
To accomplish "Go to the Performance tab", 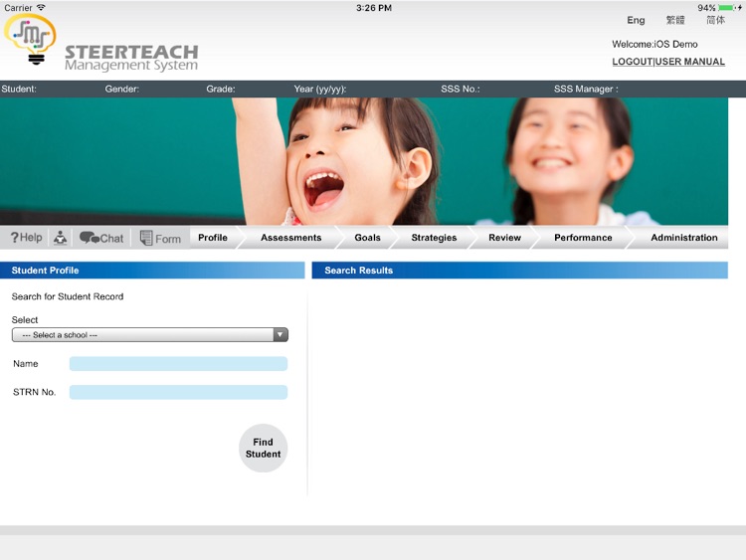I will [583, 238].
